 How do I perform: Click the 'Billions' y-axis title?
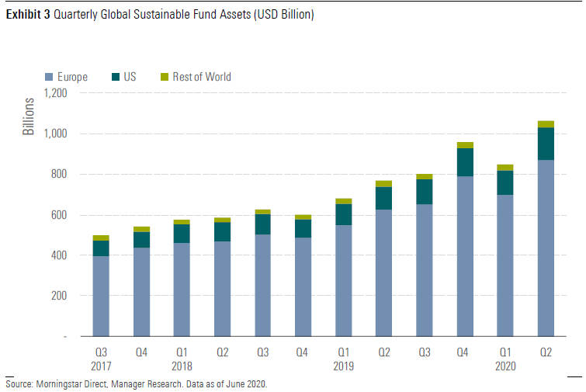click(x=29, y=116)
